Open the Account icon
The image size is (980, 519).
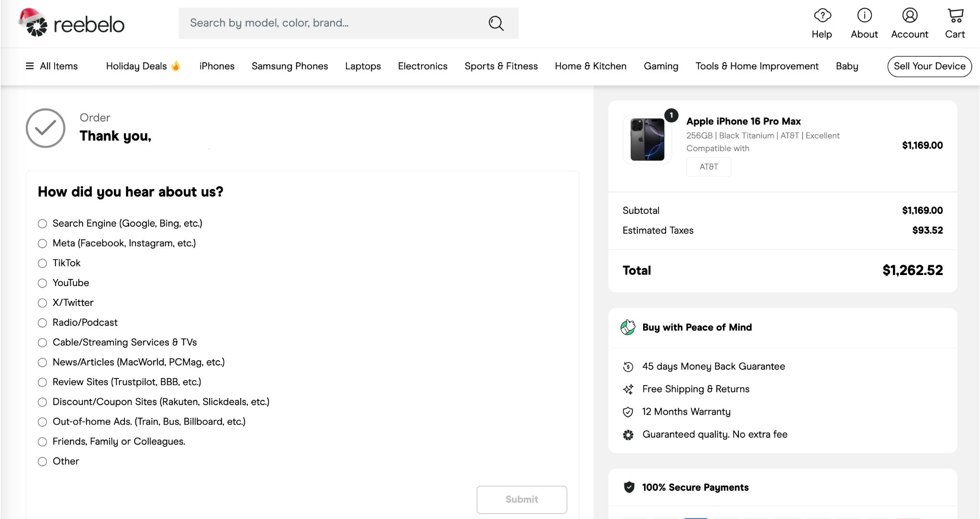pos(910,16)
